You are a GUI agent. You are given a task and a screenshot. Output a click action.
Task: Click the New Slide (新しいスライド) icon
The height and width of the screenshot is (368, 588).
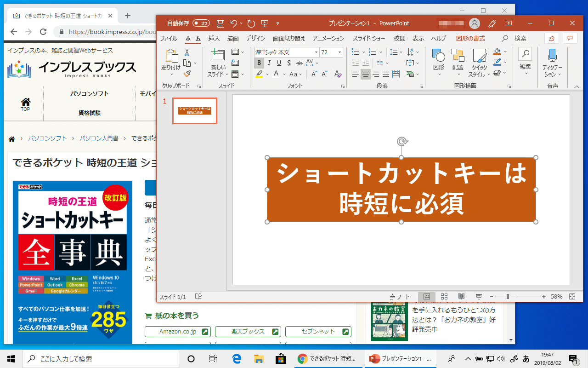point(218,56)
